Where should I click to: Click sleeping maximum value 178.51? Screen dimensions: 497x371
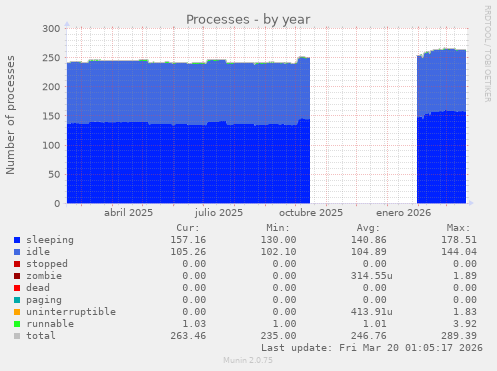tap(459, 240)
